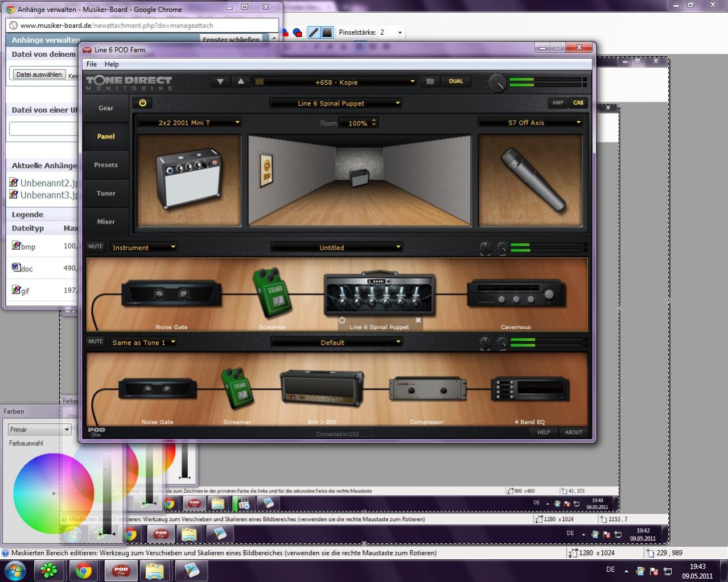Viewport: 728px width, 582px height.
Task: Switch to the Tuner tab
Action: [x=106, y=193]
